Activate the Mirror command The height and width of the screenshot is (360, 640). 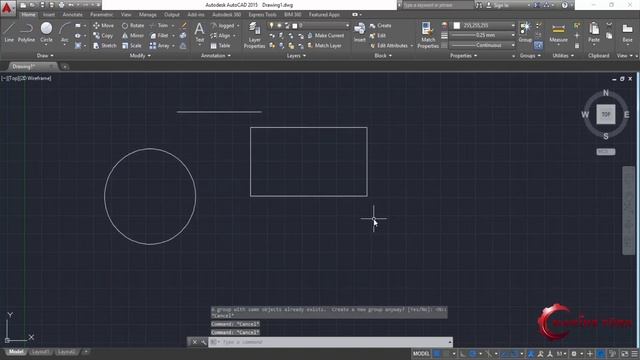pos(133,36)
